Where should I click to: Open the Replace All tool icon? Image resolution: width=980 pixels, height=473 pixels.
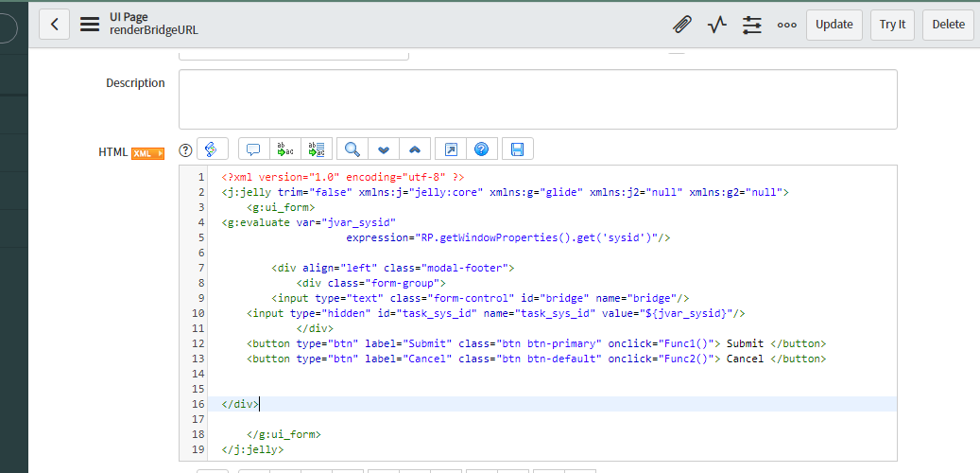pos(317,149)
